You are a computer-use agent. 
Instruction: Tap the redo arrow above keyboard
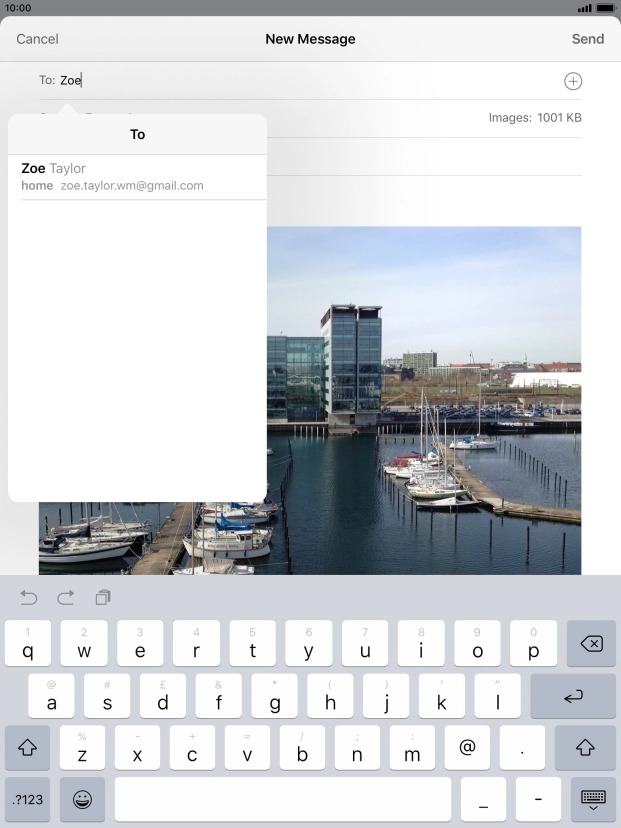[66, 598]
